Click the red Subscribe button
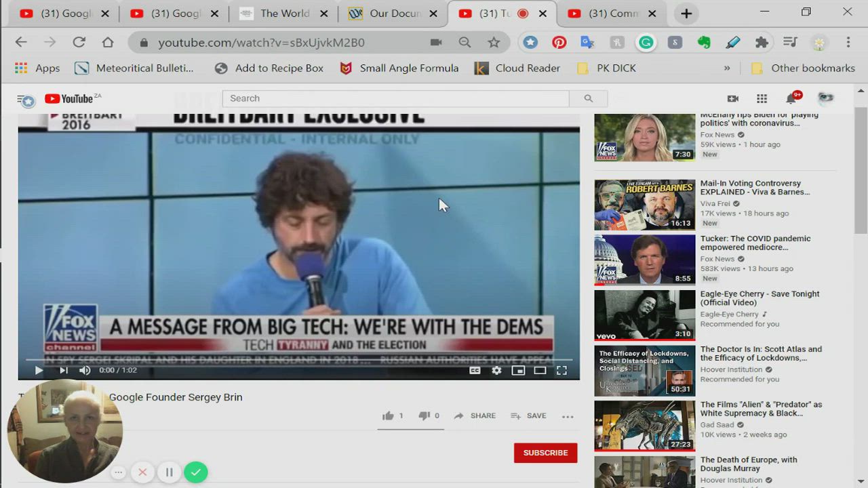The height and width of the screenshot is (488, 868). [x=545, y=453]
